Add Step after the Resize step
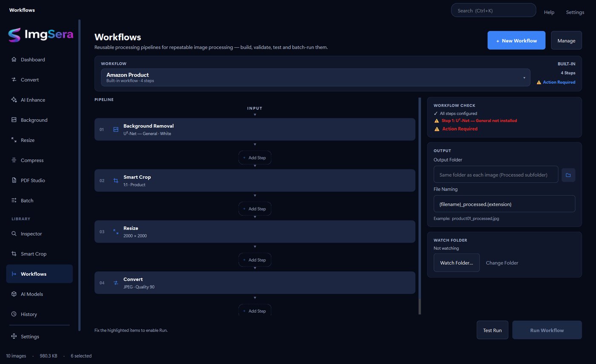 [255, 260]
